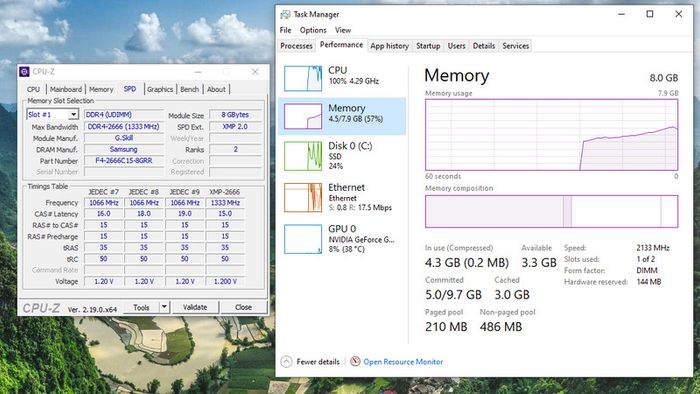Open the Bench tab in CPU-Z
This screenshot has height=394, width=700.
(x=190, y=89)
